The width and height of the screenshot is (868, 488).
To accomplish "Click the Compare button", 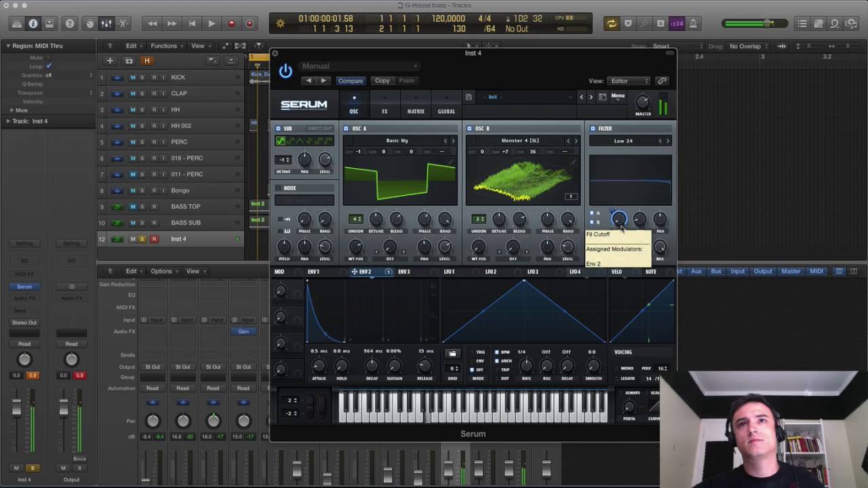I will pos(351,81).
